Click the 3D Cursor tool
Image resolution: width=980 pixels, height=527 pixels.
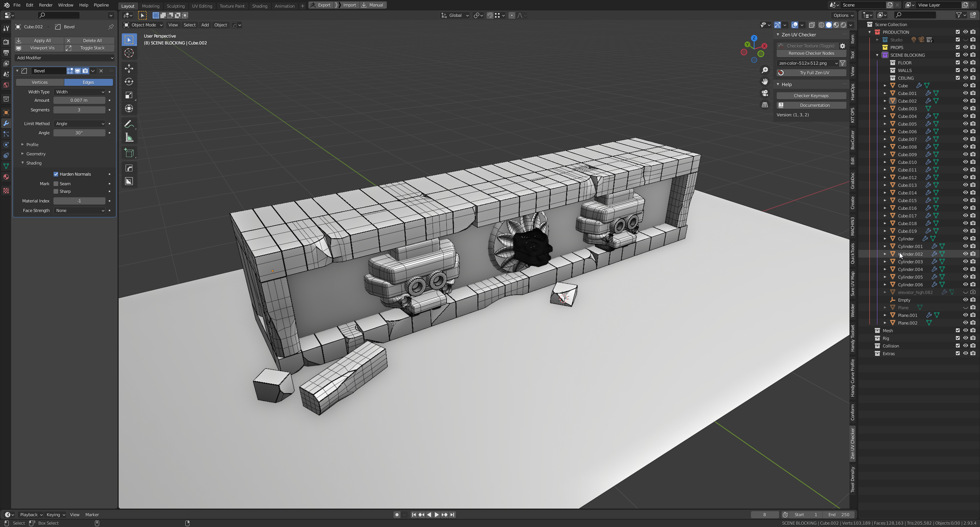click(x=129, y=53)
